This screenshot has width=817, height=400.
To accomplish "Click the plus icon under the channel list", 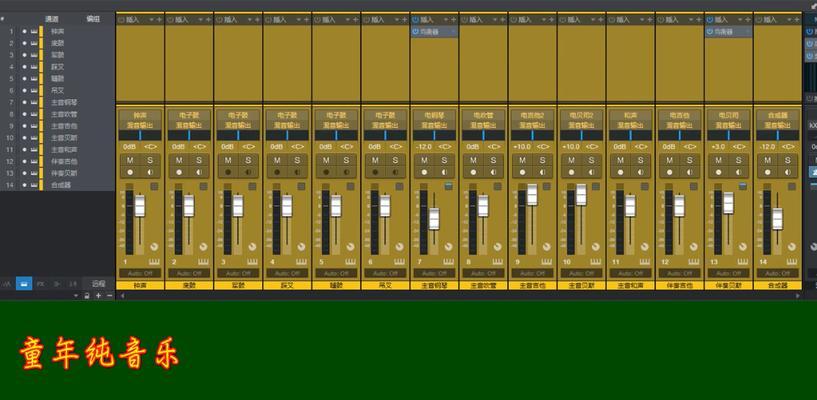I will [x=98, y=295].
